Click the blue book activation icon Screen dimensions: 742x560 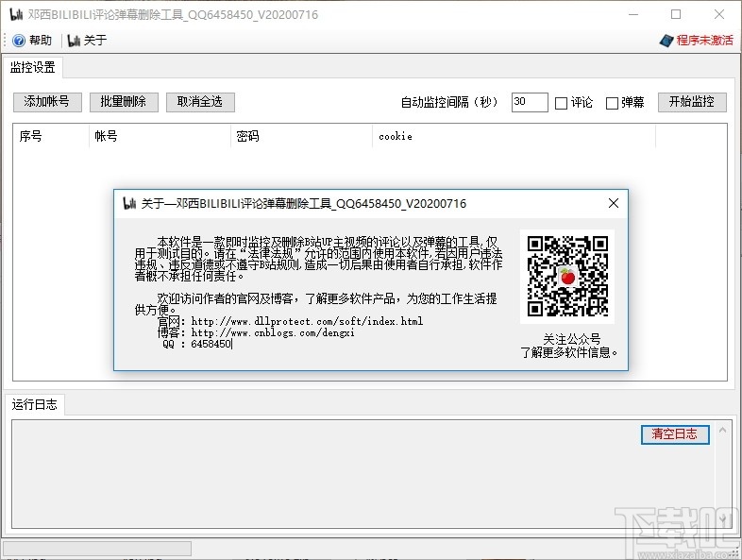click(666, 41)
